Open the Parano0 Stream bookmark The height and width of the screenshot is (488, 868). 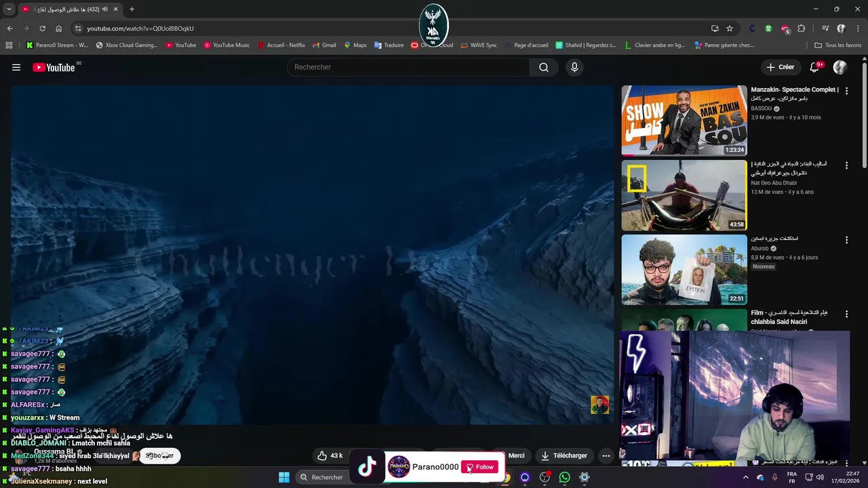pyautogui.click(x=57, y=45)
